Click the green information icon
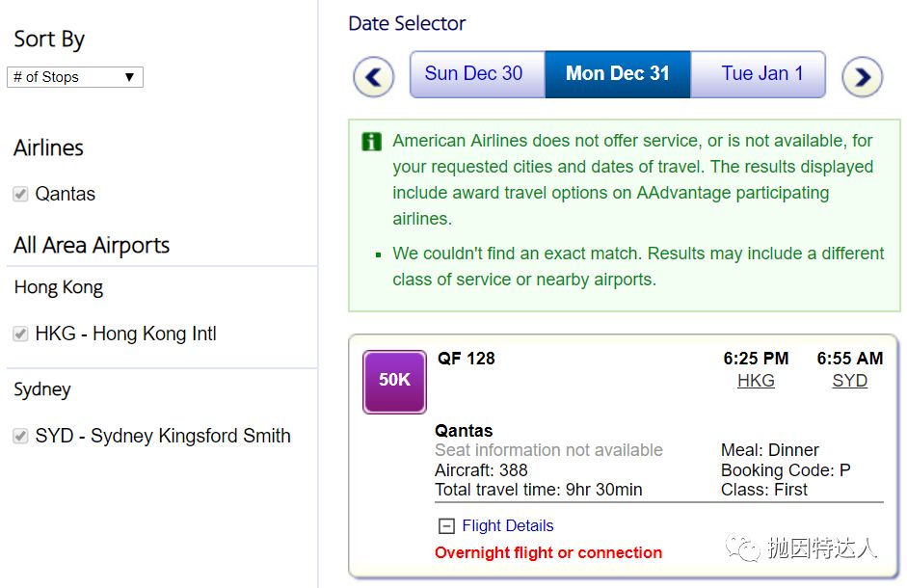Image resolution: width=907 pixels, height=588 pixels. coord(371,142)
